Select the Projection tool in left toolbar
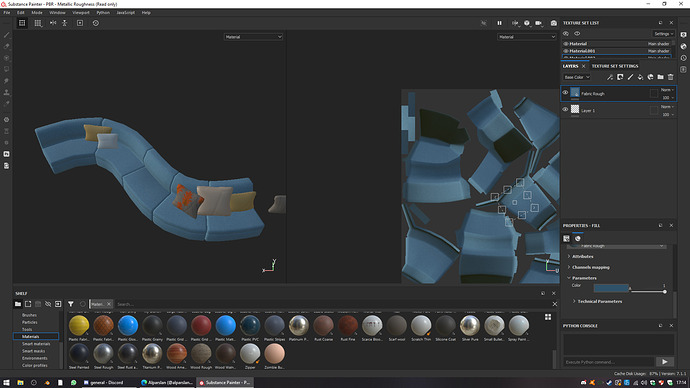Image resolution: width=690 pixels, height=388 pixels. [x=7, y=58]
